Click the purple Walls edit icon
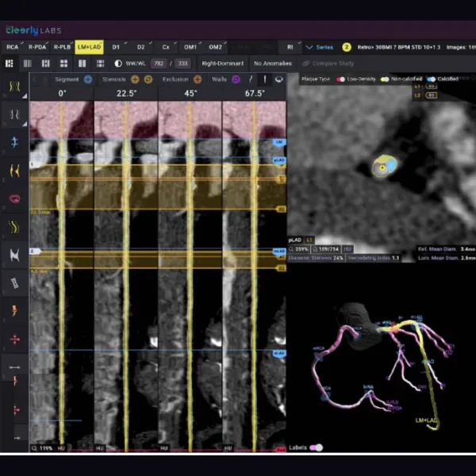476x476 pixels. 236,79
